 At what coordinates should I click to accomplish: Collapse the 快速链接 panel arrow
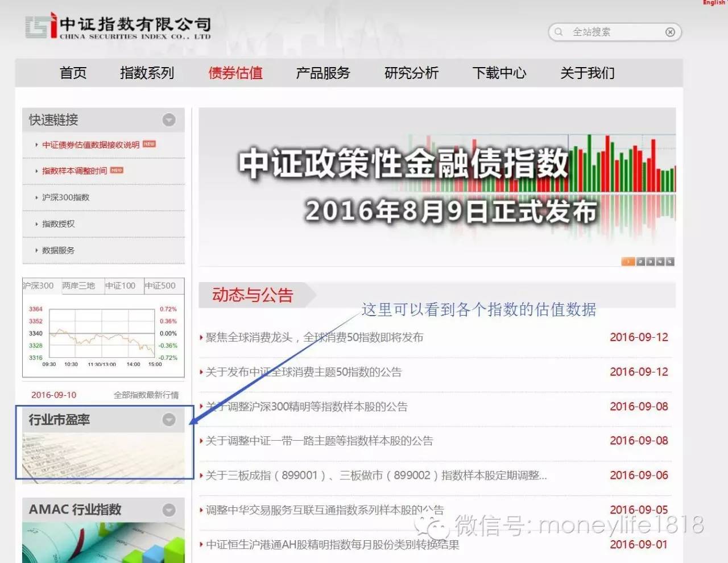169,120
